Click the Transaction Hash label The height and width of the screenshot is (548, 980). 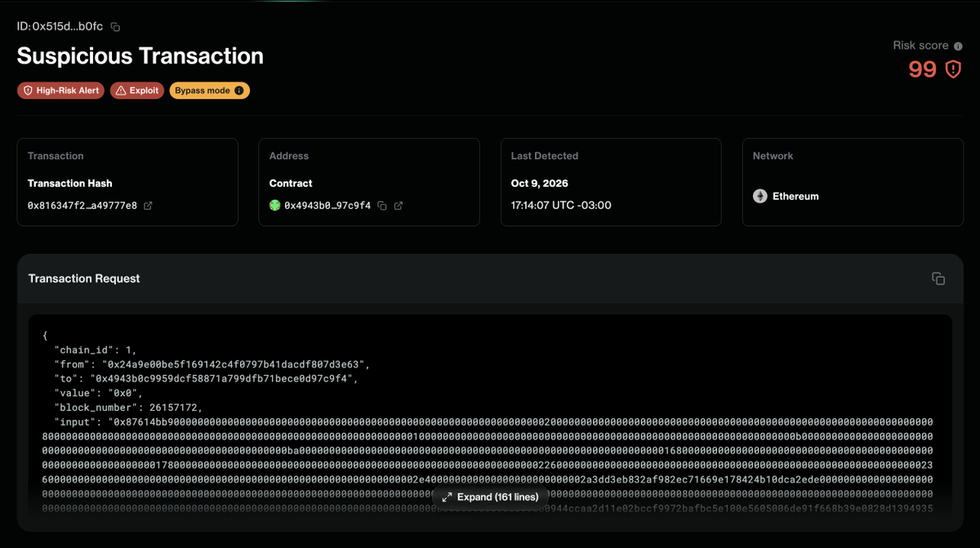pyautogui.click(x=70, y=184)
